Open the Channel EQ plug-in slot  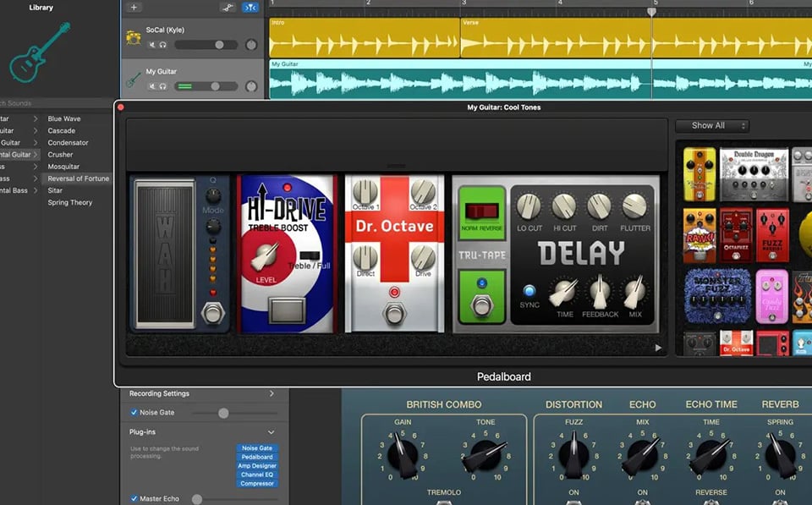257,475
